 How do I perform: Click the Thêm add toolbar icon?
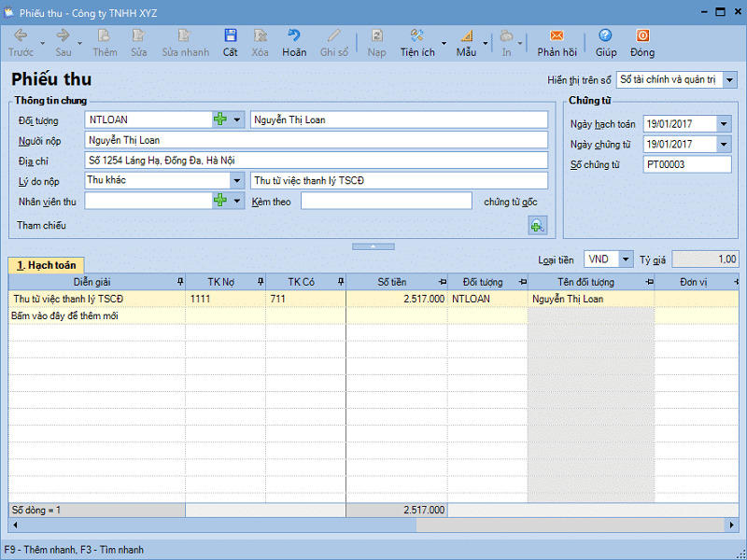(x=105, y=43)
